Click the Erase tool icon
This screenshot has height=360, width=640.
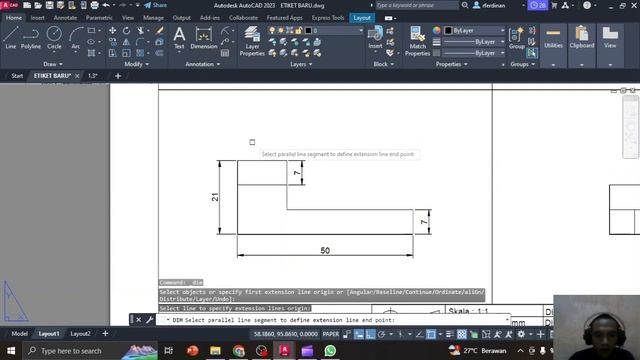(x=160, y=31)
